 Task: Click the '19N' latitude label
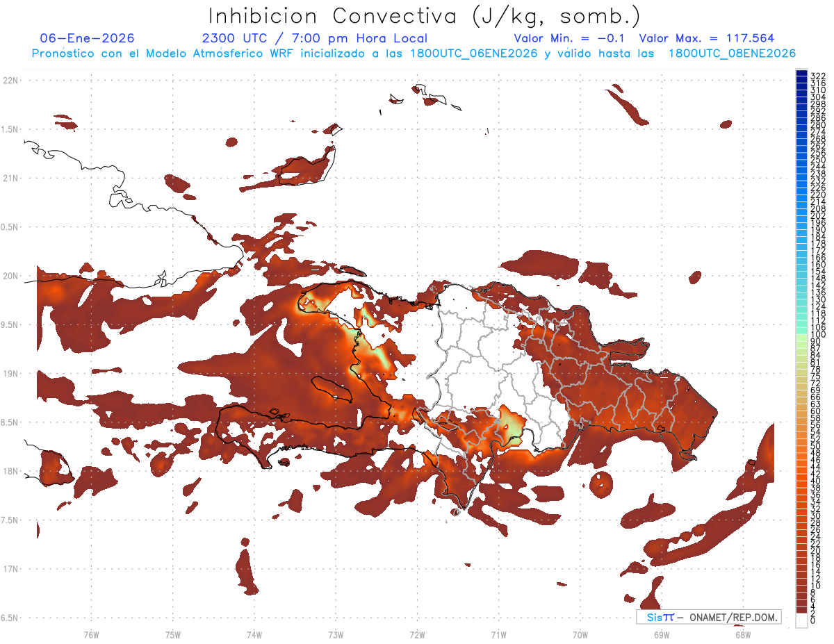point(10,373)
